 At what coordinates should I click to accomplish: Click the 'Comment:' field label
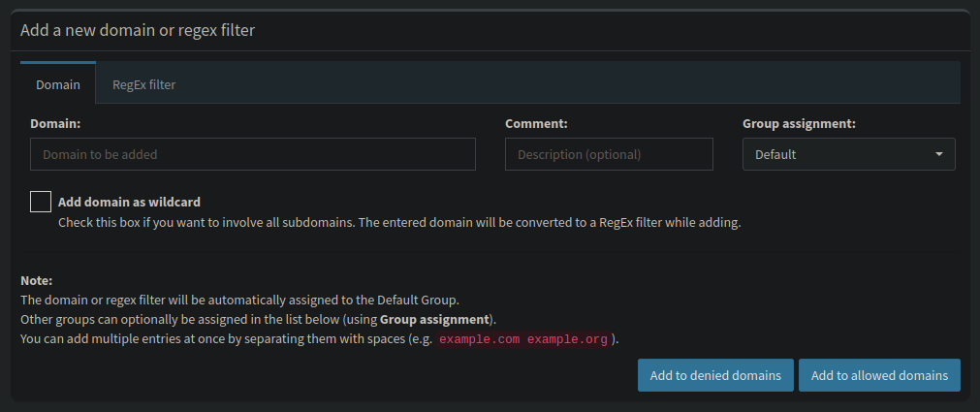tap(536, 124)
